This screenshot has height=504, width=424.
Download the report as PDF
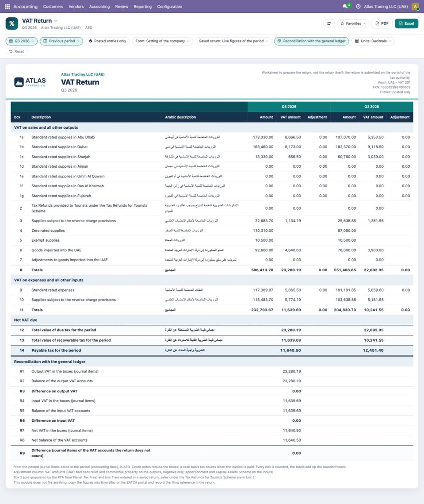click(382, 23)
